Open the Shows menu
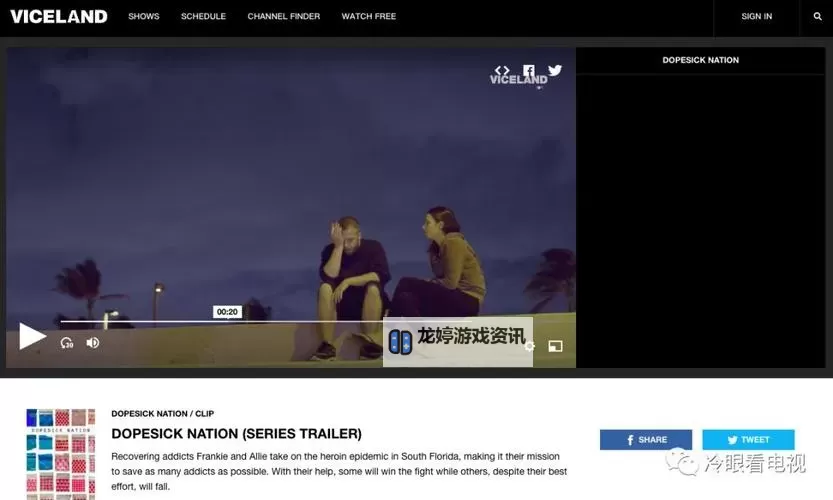 tap(143, 17)
